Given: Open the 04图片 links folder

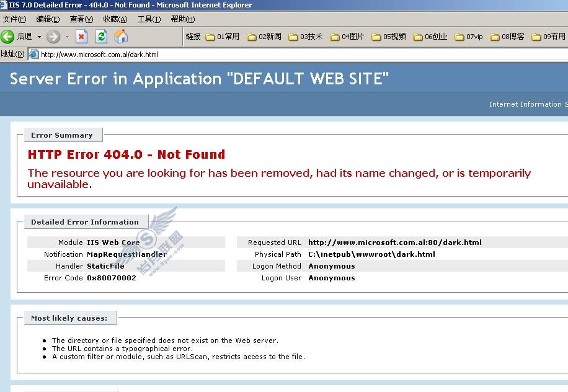Looking at the screenshot, I should pyautogui.click(x=347, y=37).
